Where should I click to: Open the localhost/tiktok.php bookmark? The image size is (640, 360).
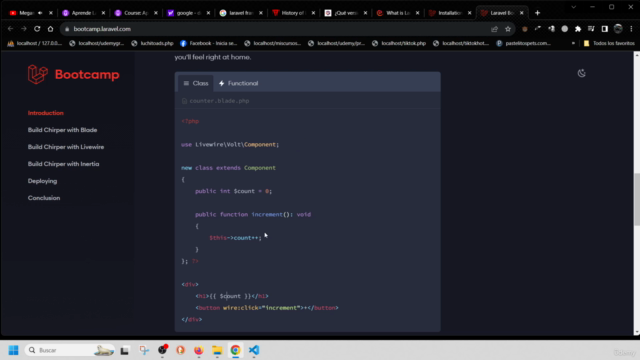point(399,43)
